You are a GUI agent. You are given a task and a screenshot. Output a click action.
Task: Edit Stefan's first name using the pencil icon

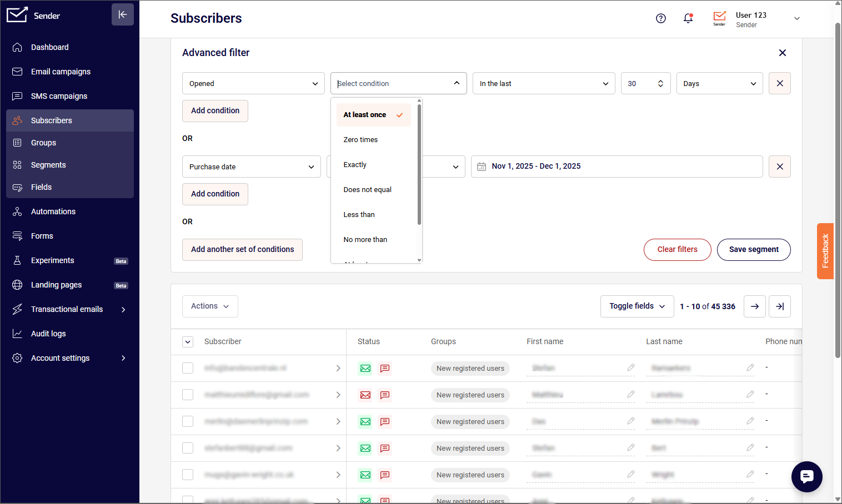(631, 368)
